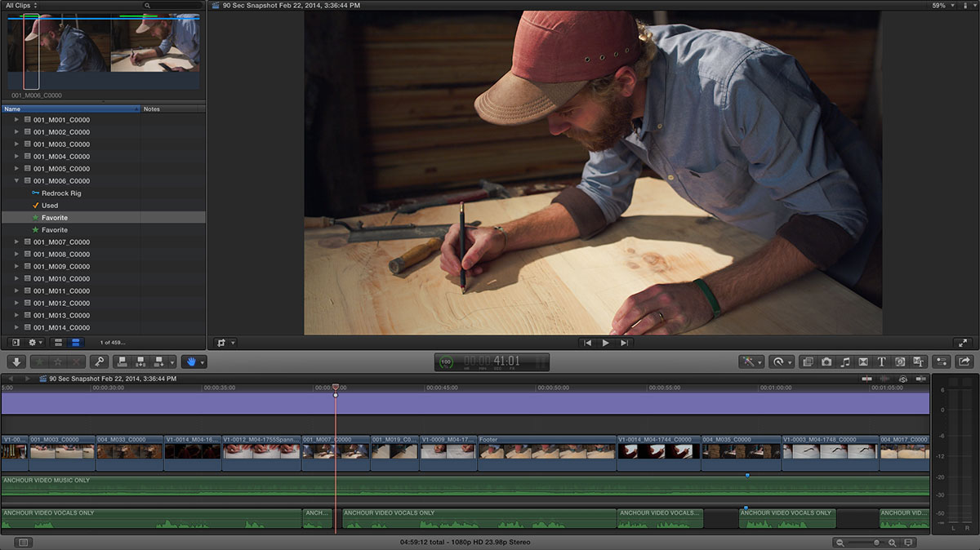Screen dimensions: 980x550
Task: Open the Retime speed menu
Action: [782, 361]
